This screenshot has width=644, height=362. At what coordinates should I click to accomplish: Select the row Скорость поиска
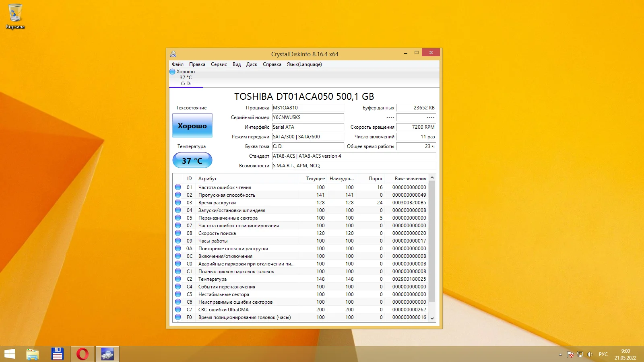tap(301, 233)
